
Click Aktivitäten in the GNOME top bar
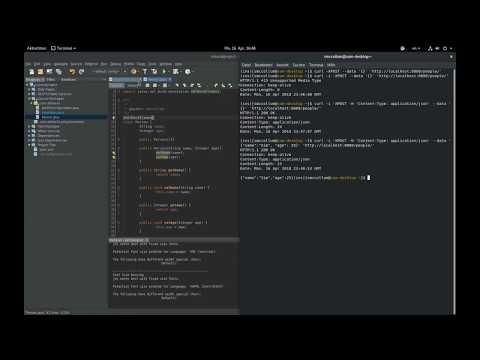[36, 48]
